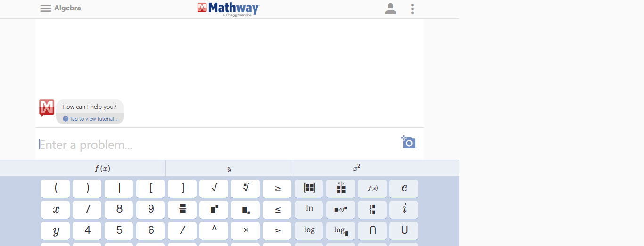Insert a closing square bracket key
Image resolution: width=644 pixels, height=246 pixels.
[x=182, y=189]
